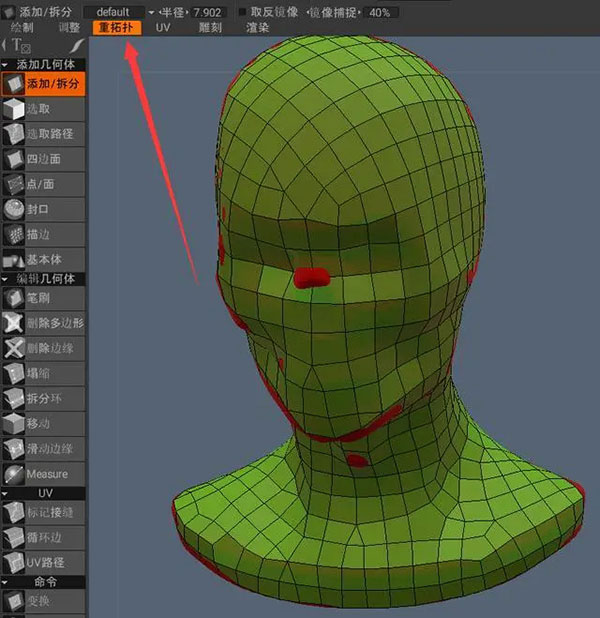Collapse the 编辑几何体 section
Viewport: 600px width, 618px height.
click(44, 278)
